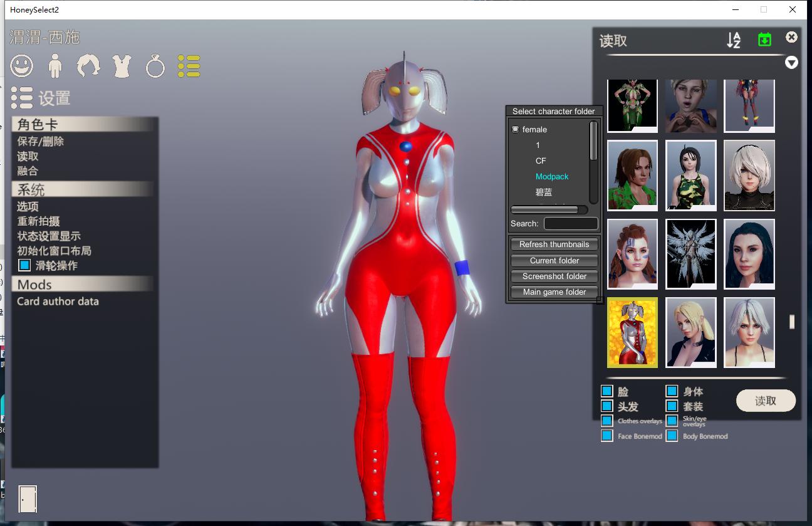Open 保存/删除 save/delete menu item
The image size is (812, 526).
[41, 141]
